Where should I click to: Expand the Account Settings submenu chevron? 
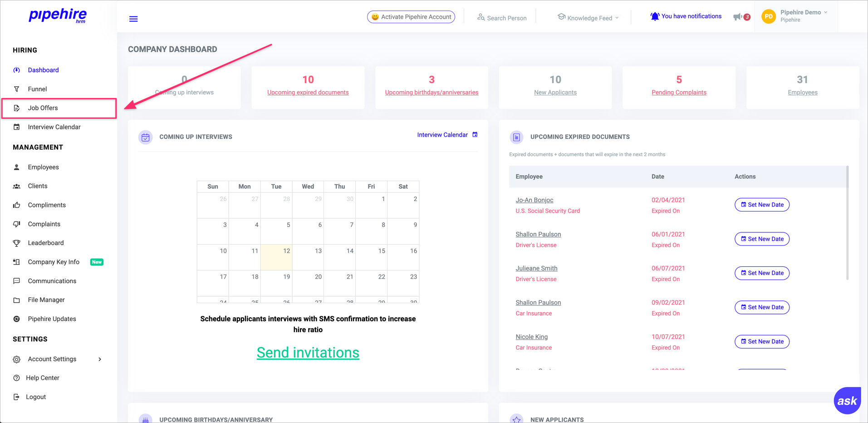(x=99, y=359)
